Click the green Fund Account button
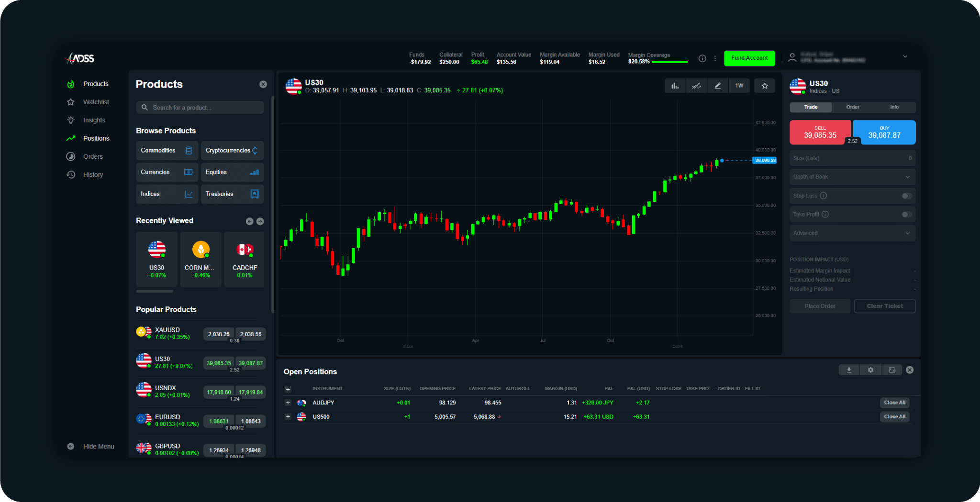980x502 pixels. coord(749,58)
